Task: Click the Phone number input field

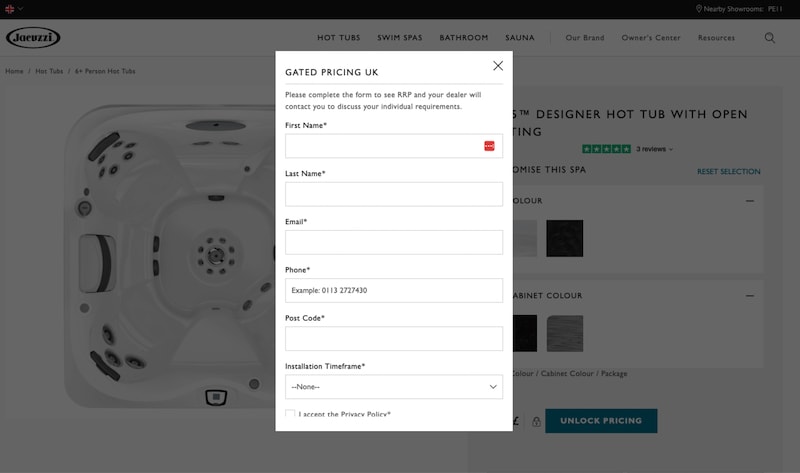Action: pyautogui.click(x=394, y=290)
